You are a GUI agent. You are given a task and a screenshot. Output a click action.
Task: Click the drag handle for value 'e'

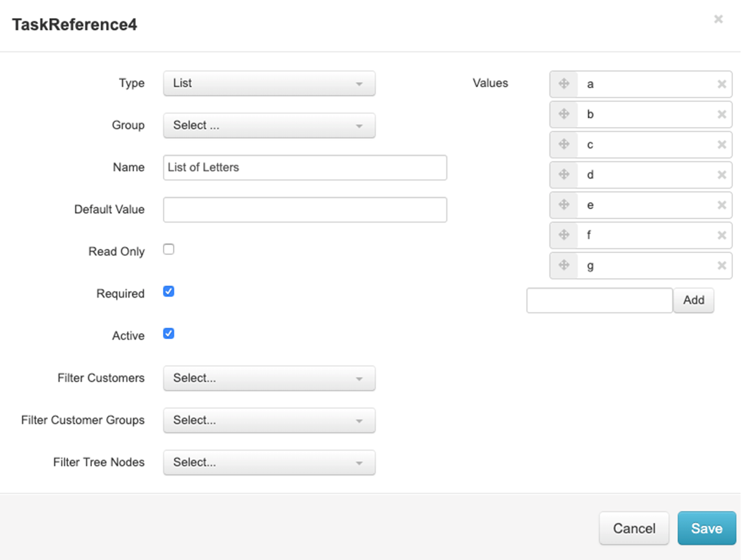[x=564, y=204]
